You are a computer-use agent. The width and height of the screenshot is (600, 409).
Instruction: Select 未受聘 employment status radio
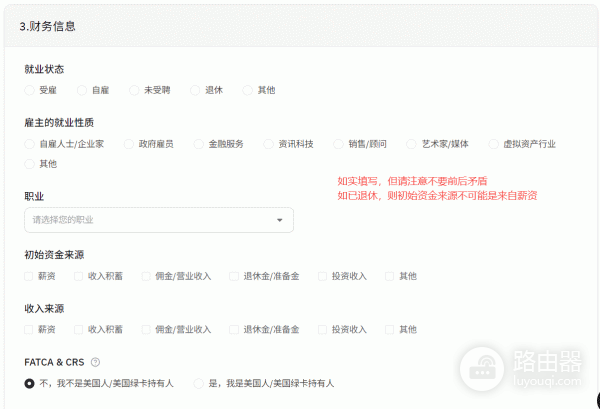134,90
